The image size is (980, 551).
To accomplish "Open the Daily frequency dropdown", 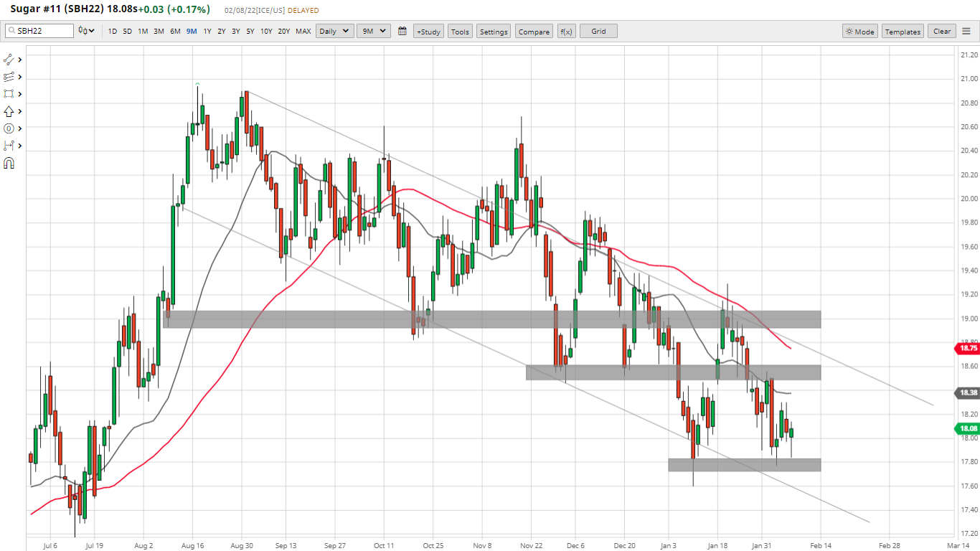I will coord(335,31).
